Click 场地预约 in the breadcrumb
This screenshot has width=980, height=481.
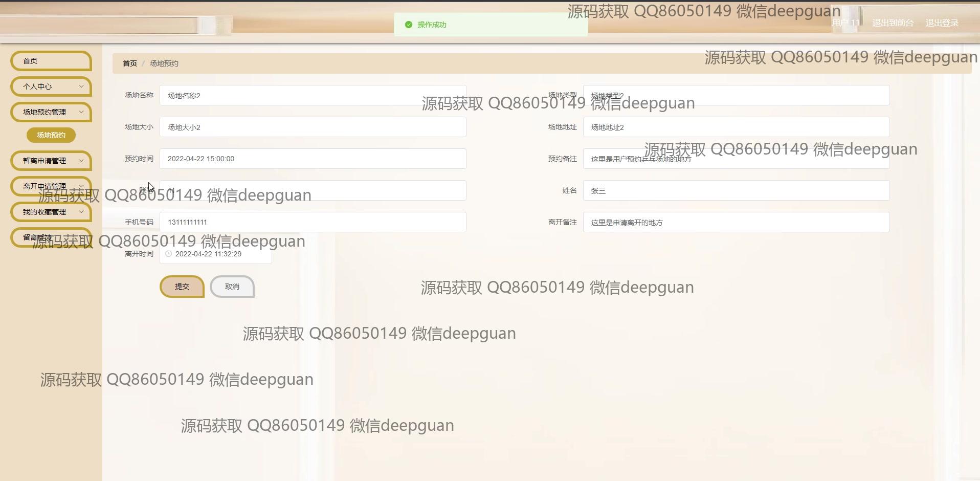(x=164, y=63)
